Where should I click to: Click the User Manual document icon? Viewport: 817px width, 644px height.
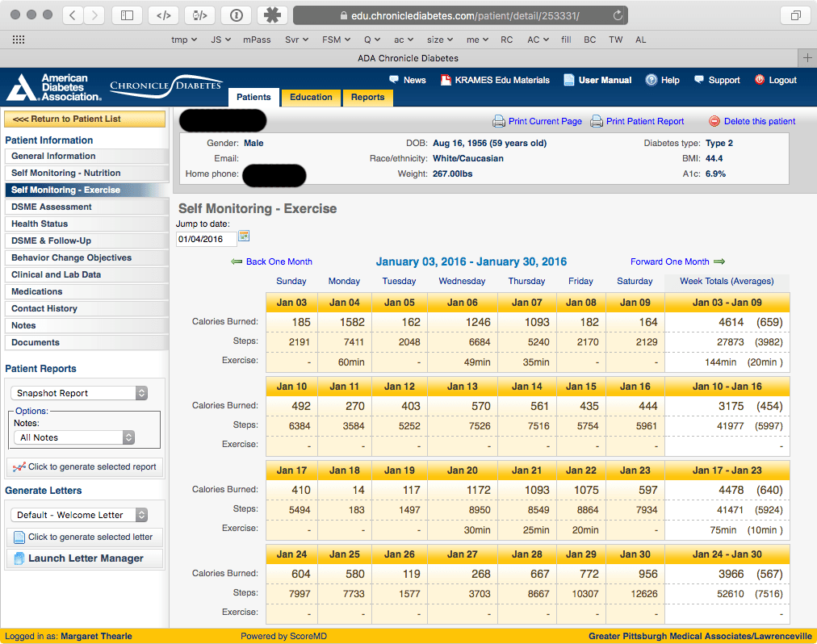tap(569, 80)
